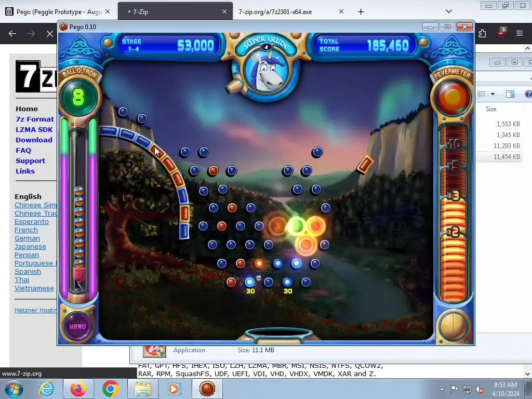
Task: Open a new browser tab with plus
Action: [x=361, y=12]
